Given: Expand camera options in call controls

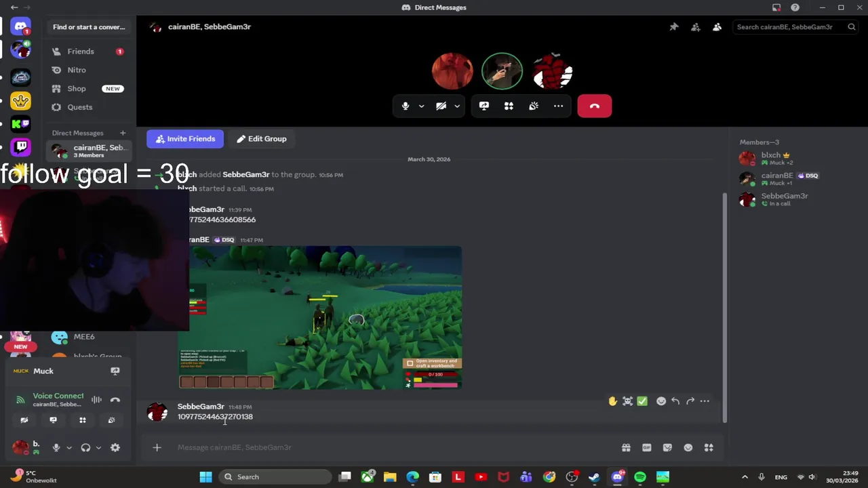Looking at the screenshot, I should pos(457,106).
